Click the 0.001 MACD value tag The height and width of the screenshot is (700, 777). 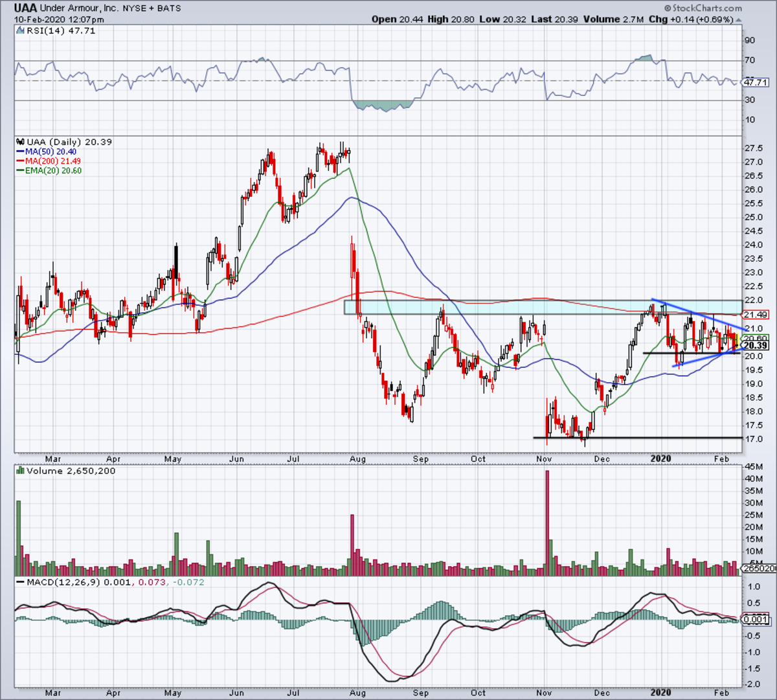(755, 620)
